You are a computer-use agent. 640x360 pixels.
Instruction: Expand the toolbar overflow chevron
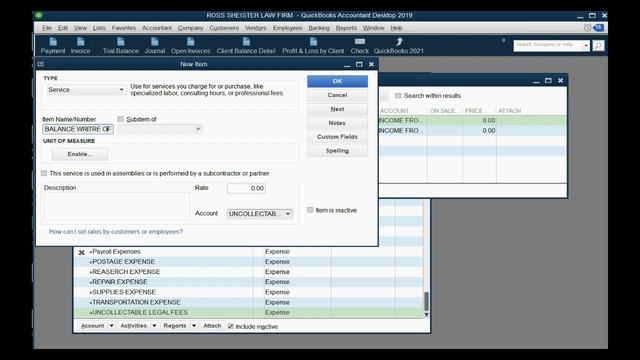(x=503, y=40)
